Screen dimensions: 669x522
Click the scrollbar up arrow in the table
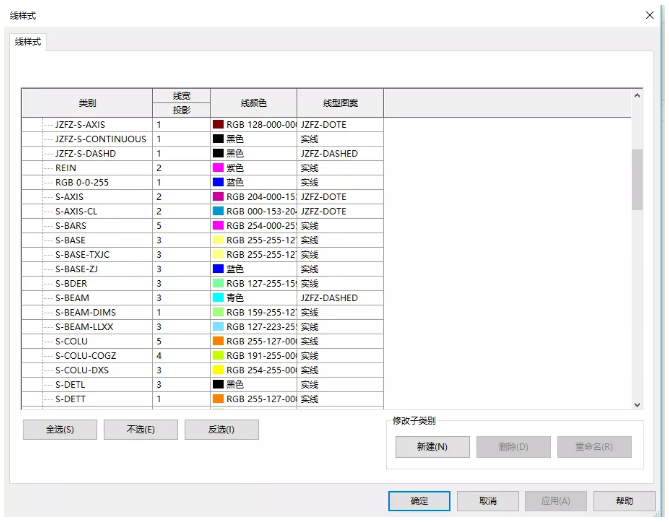click(637, 96)
